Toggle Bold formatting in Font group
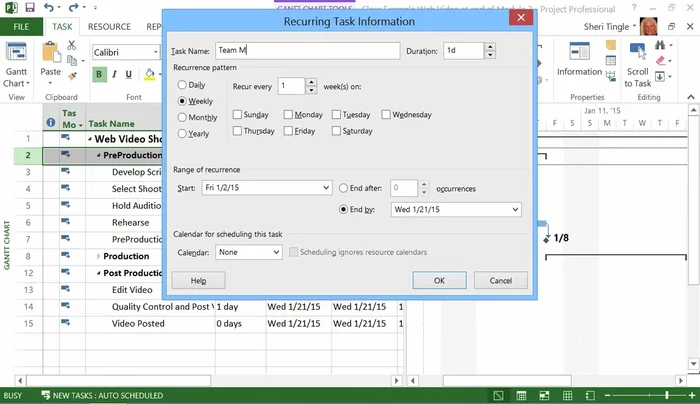Screen dimensions: 700x404 [100, 73]
